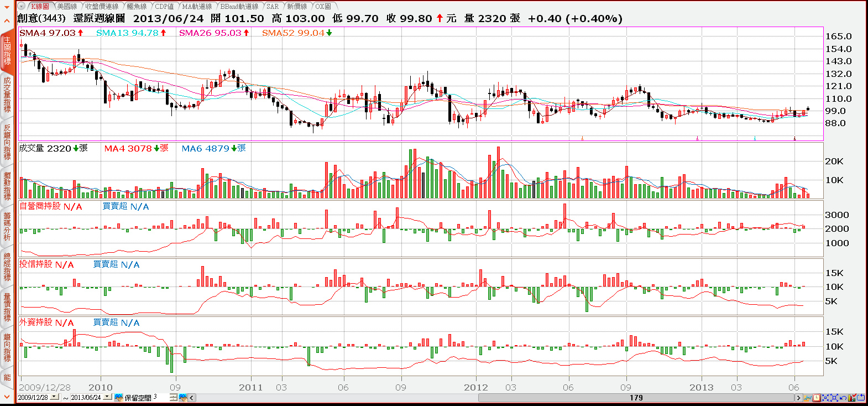Viewport: 868px width, 406px height.
Task: Switch to the 收盤價連線 tab
Action: click(x=102, y=6)
